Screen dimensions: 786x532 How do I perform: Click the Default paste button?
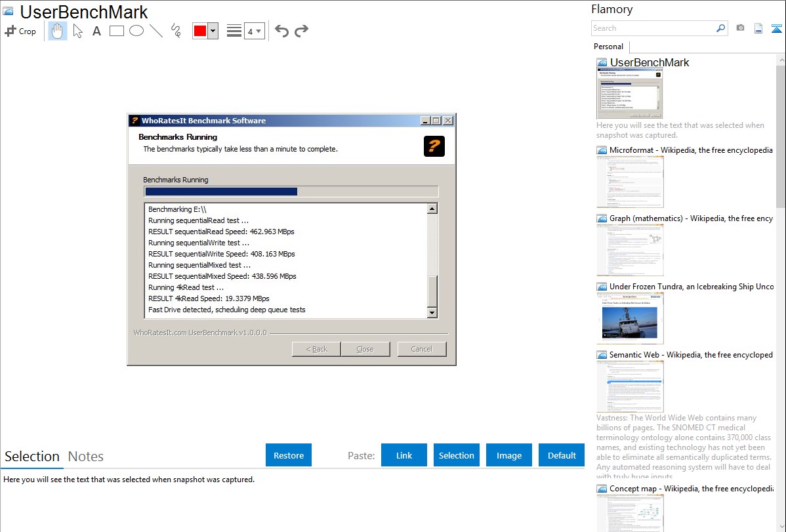(x=562, y=455)
